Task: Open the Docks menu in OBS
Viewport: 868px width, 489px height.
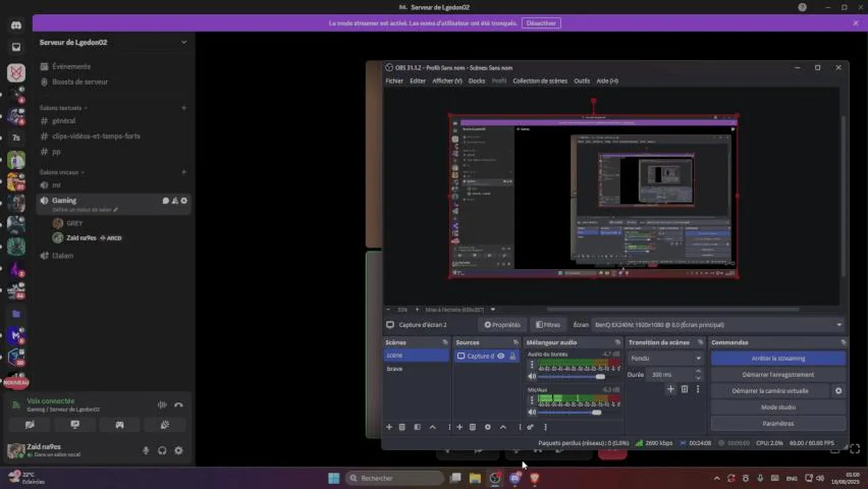Action: (x=477, y=81)
